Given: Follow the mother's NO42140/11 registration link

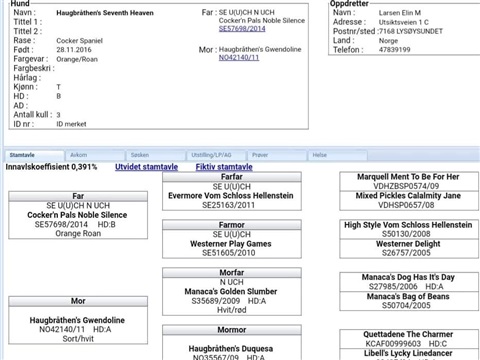Looking at the screenshot, I should (x=239, y=57).
